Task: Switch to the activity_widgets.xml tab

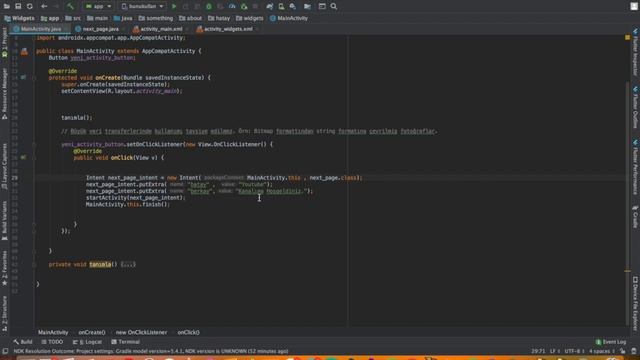Action: click(x=228, y=29)
